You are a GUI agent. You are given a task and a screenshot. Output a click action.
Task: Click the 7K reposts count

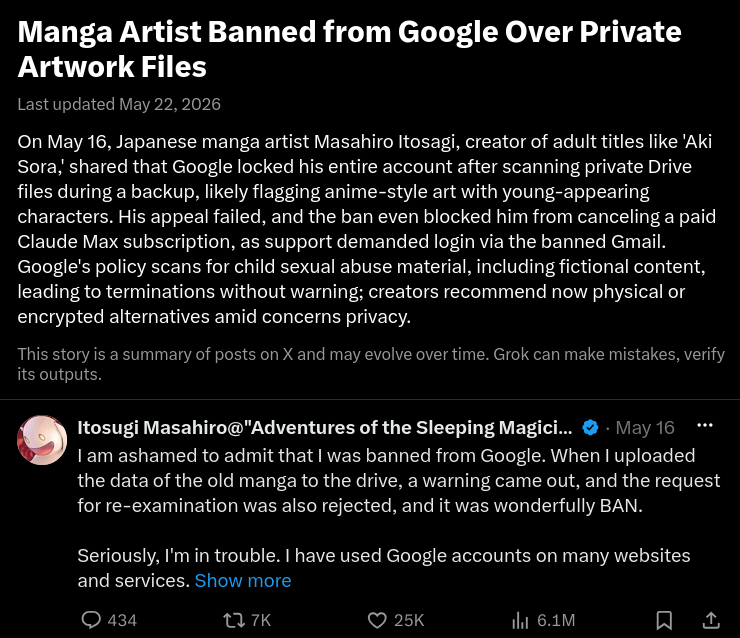[x=261, y=620]
